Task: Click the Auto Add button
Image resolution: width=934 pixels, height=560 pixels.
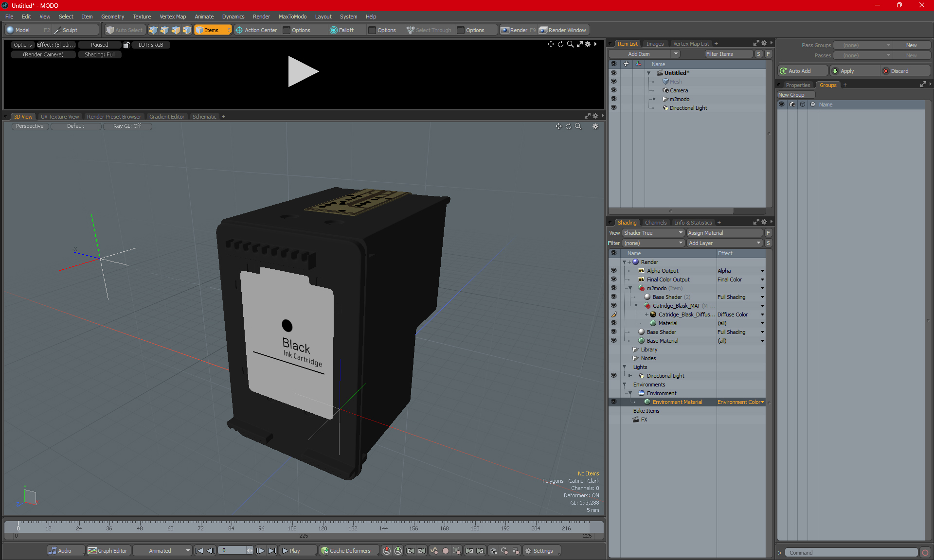Action: (x=802, y=71)
